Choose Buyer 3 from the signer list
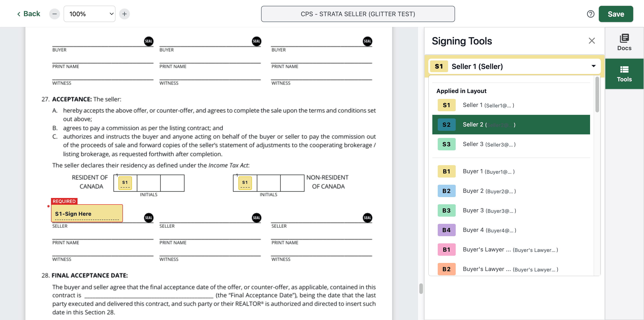The height and width of the screenshot is (320, 644). tap(511, 211)
